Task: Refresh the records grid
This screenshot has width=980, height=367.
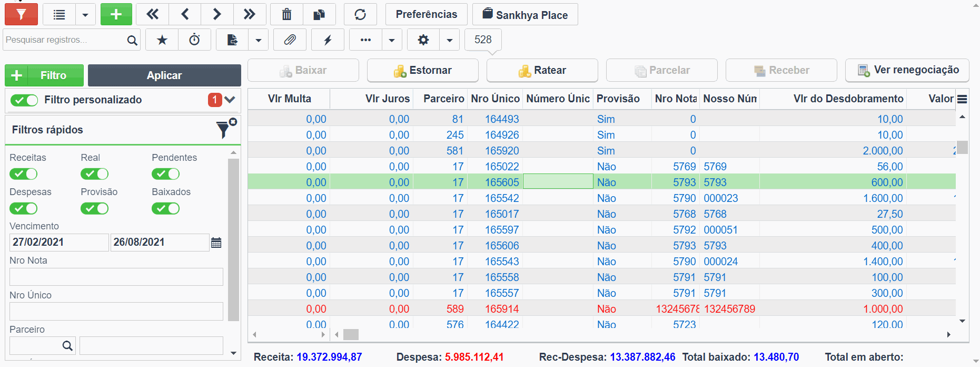Action: (x=360, y=14)
